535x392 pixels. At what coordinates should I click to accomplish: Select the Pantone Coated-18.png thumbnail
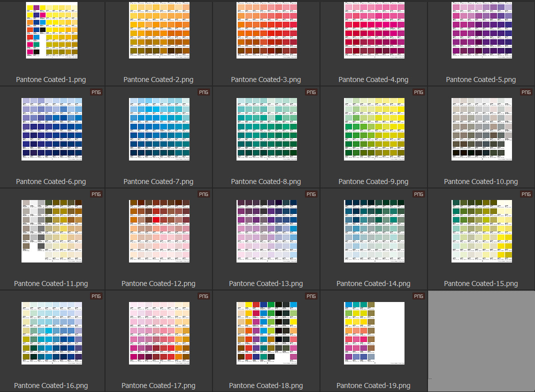(x=267, y=333)
